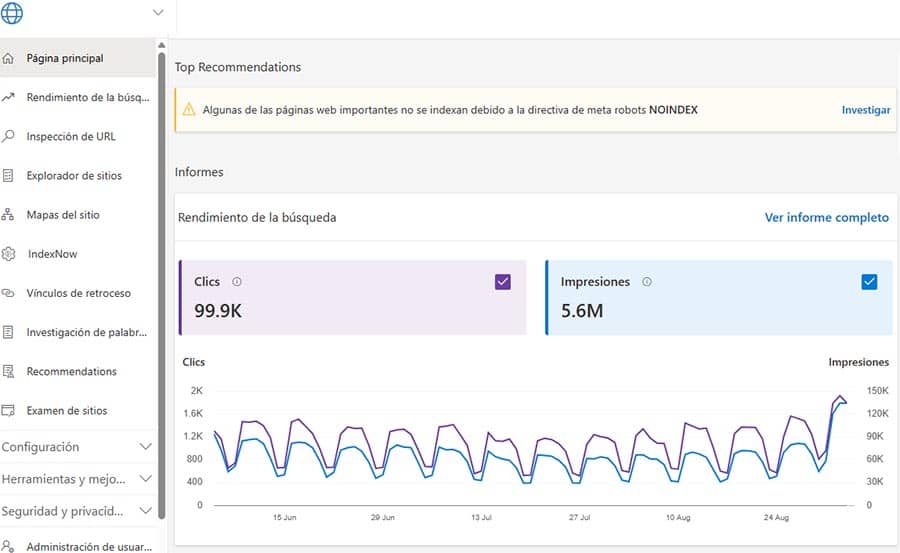Click the Investigación de palabr... icon
This screenshot has width=900, height=553.
pos(8,332)
